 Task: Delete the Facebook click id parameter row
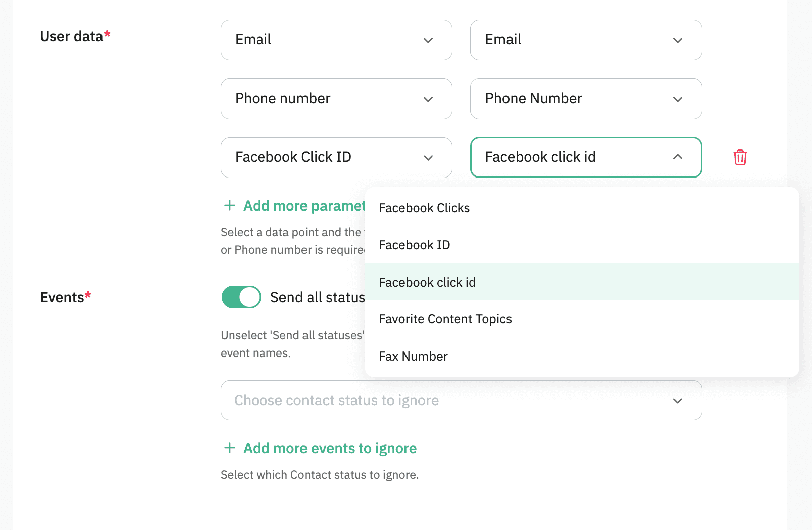click(740, 157)
